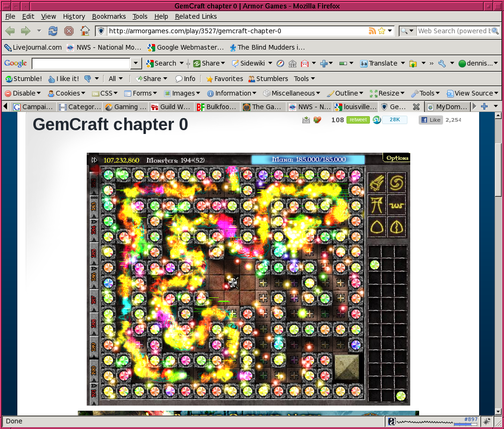Click the page's vertical scrollbar
Viewport: 504px width, 429px height.
[499, 169]
